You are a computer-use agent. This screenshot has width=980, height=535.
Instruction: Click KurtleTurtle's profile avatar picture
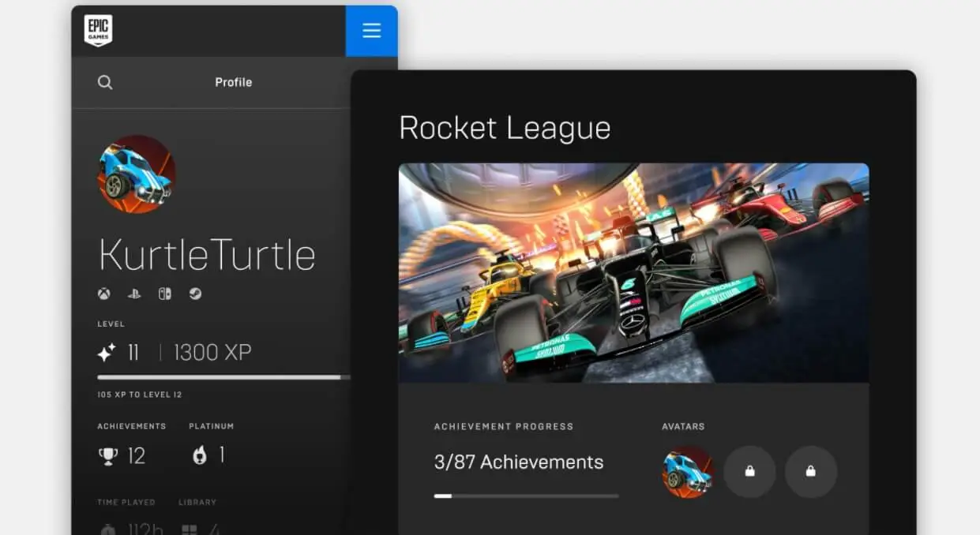[x=137, y=174]
